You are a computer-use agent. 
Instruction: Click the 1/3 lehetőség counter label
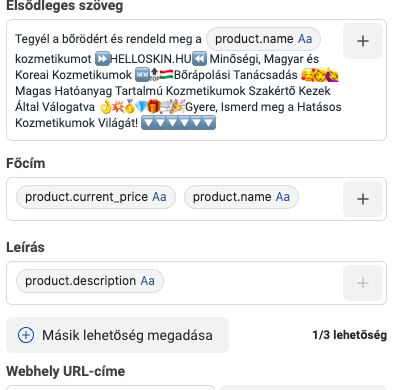pos(350,335)
